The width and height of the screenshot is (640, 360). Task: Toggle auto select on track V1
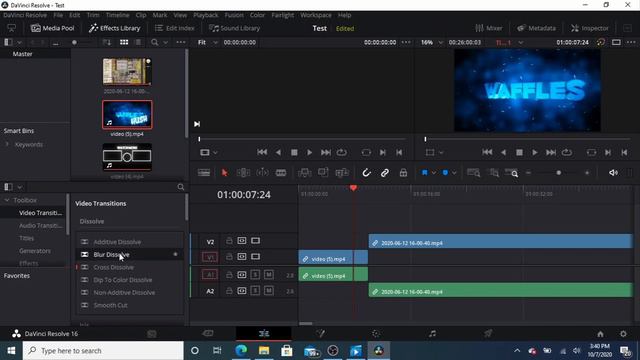[x=242, y=257]
